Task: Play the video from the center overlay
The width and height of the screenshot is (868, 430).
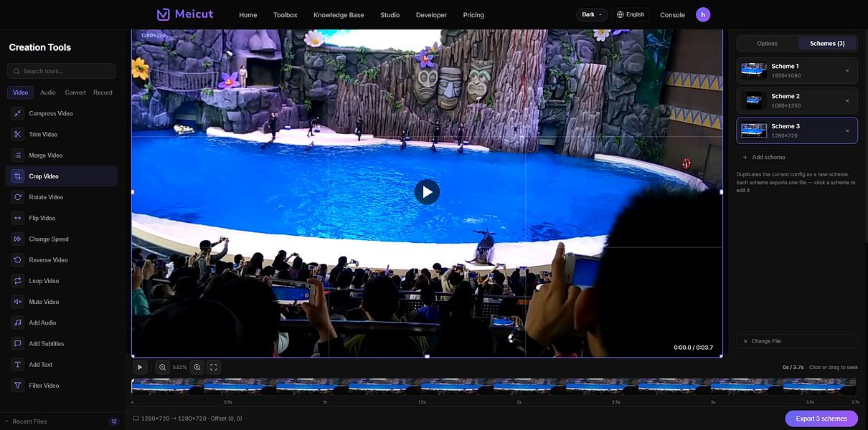Action: (x=427, y=191)
